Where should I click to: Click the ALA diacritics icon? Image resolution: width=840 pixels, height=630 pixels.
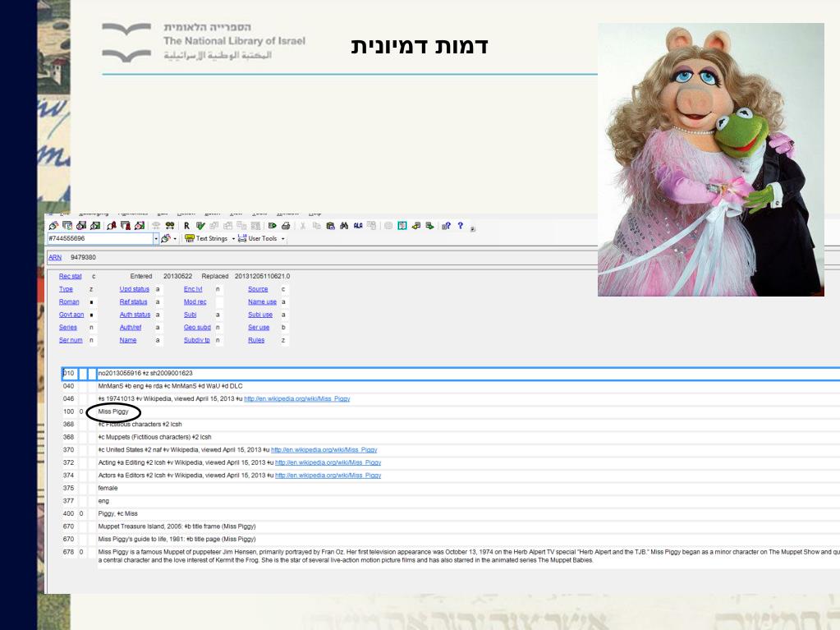pyautogui.click(x=358, y=226)
